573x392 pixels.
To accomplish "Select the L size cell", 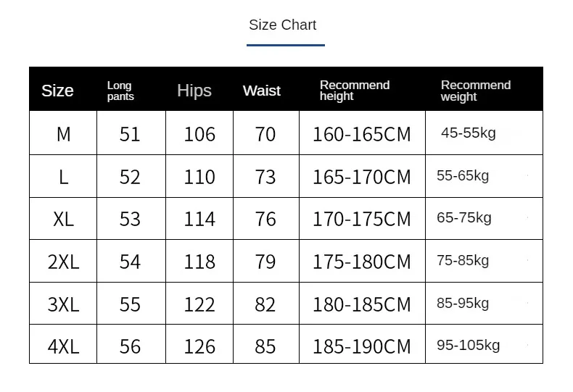I will [x=64, y=178].
